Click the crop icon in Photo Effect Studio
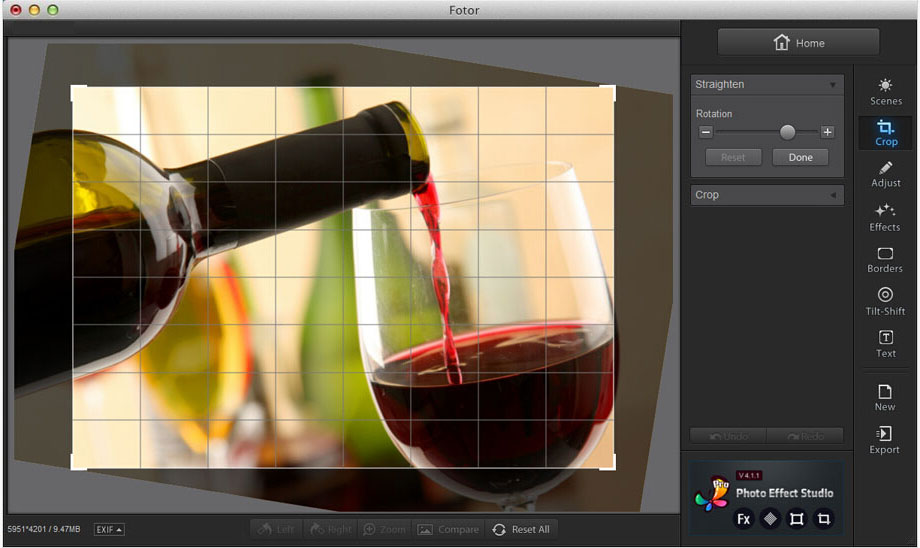This screenshot has width=920, height=548. (x=823, y=519)
